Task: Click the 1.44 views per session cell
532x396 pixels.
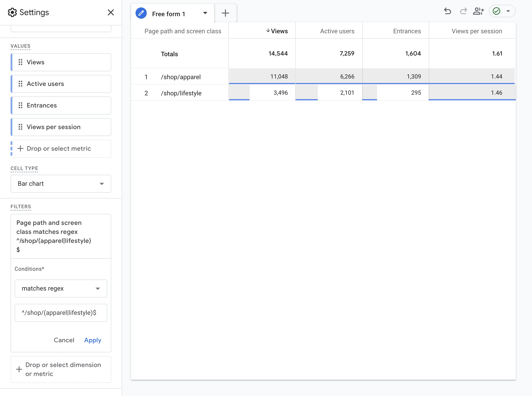Action: (472, 76)
